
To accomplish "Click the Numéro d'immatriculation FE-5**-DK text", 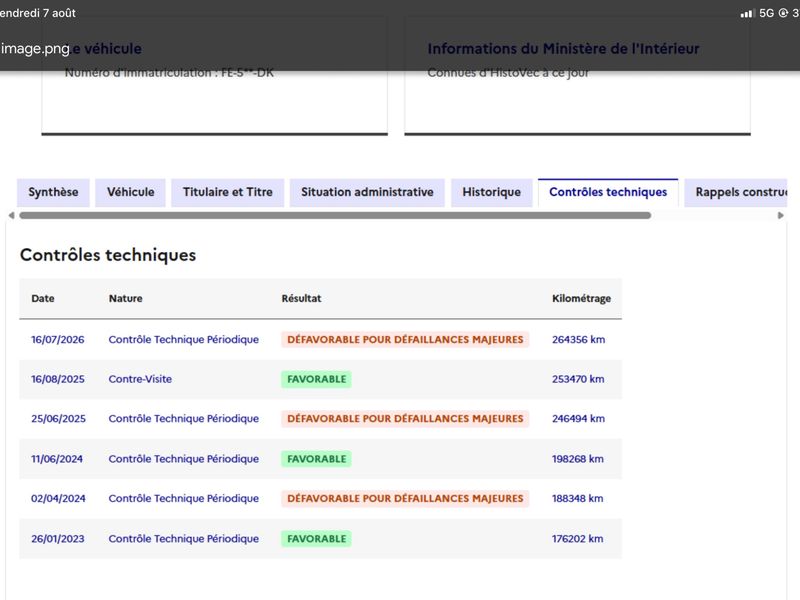I will click(169, 72).
